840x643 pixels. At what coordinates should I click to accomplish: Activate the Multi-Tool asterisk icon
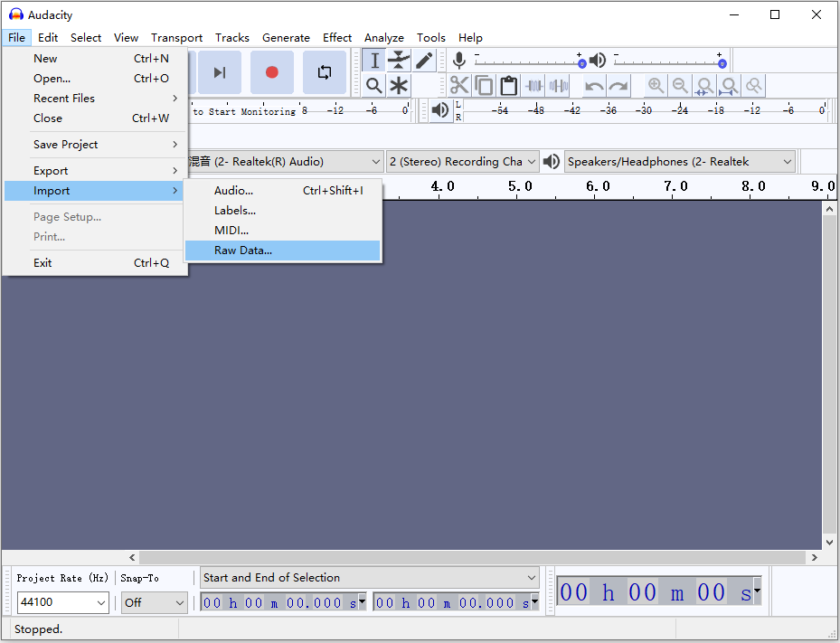click(399, 86)
